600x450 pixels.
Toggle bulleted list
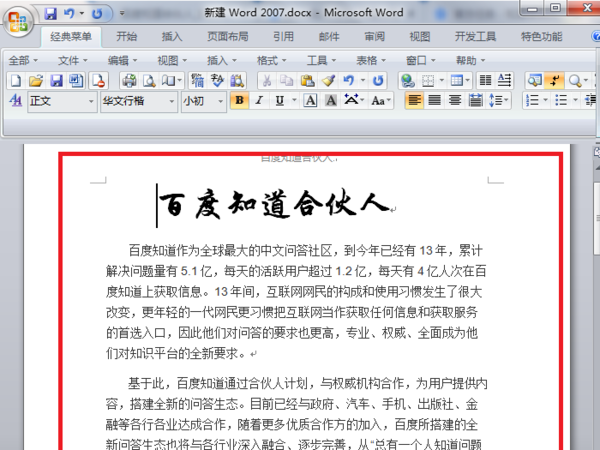561,101
